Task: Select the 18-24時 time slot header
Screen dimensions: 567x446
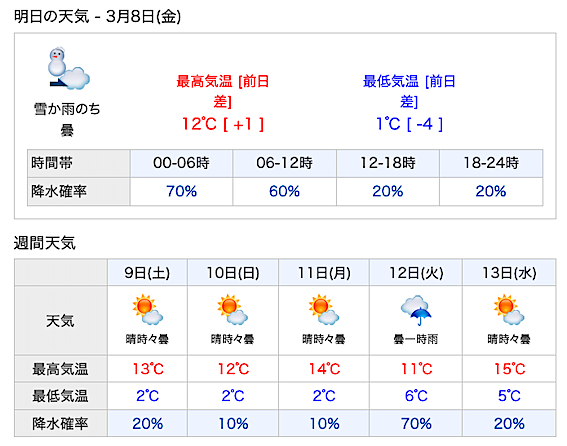Action: pos(491,163)
